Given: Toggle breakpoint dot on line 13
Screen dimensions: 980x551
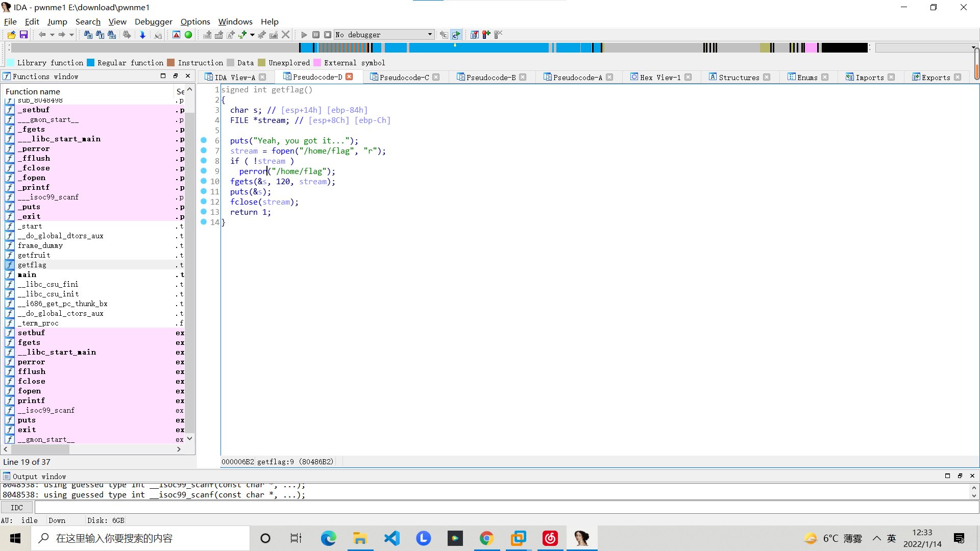Looking at the screenshot, I should point(204,212).
